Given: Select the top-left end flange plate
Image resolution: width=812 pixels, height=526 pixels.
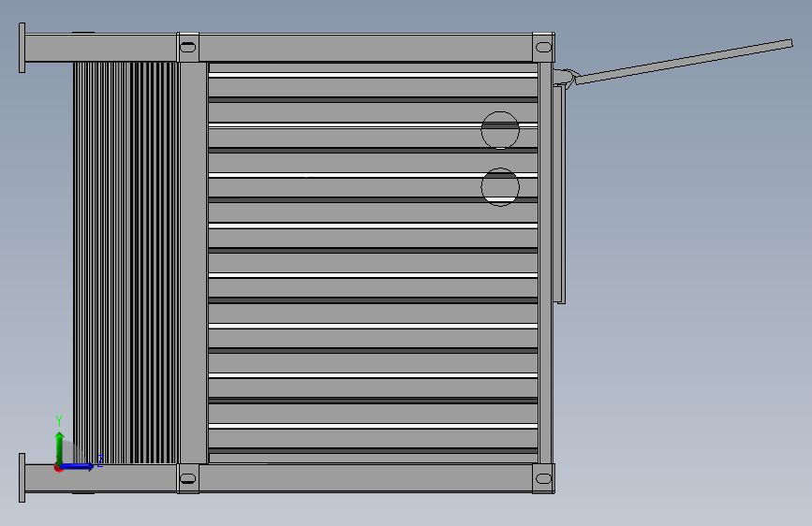Looking at the screenshot, I should pyautogui.click(x=22, y=48).
